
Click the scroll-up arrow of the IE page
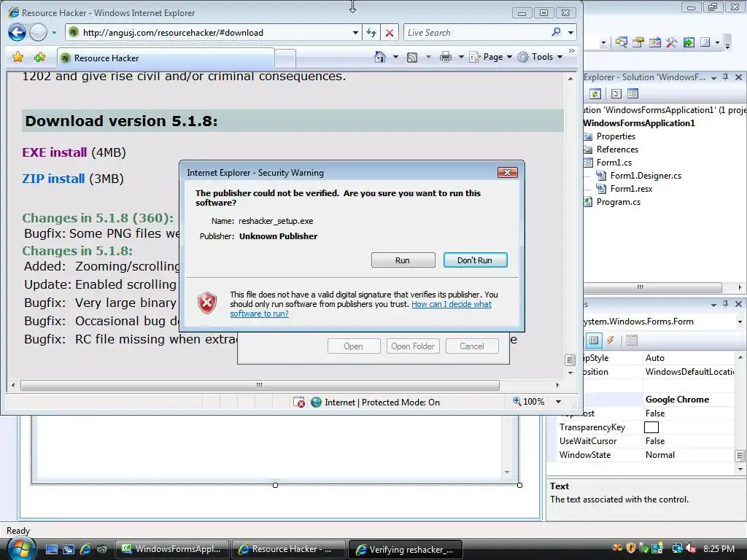(570, 79)
